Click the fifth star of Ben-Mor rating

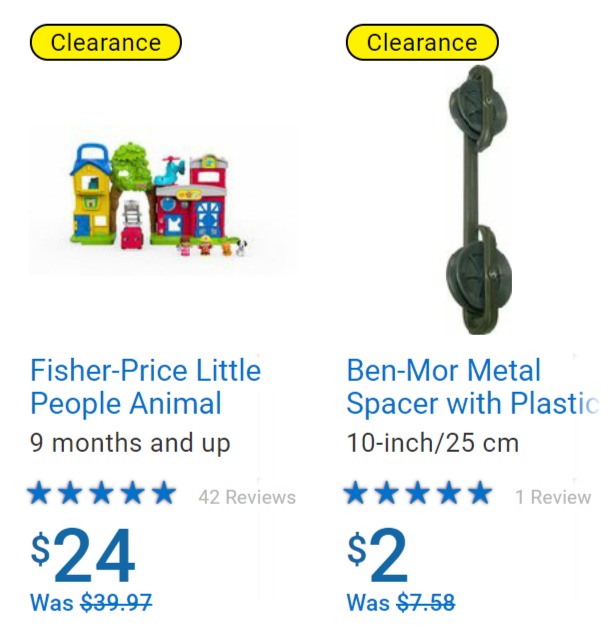pyautogui.click(x=481, y=493)
